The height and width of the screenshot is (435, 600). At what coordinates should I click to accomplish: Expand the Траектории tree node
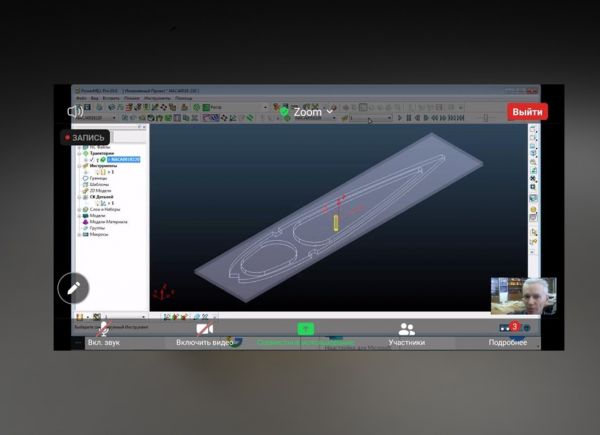(78, 153)
